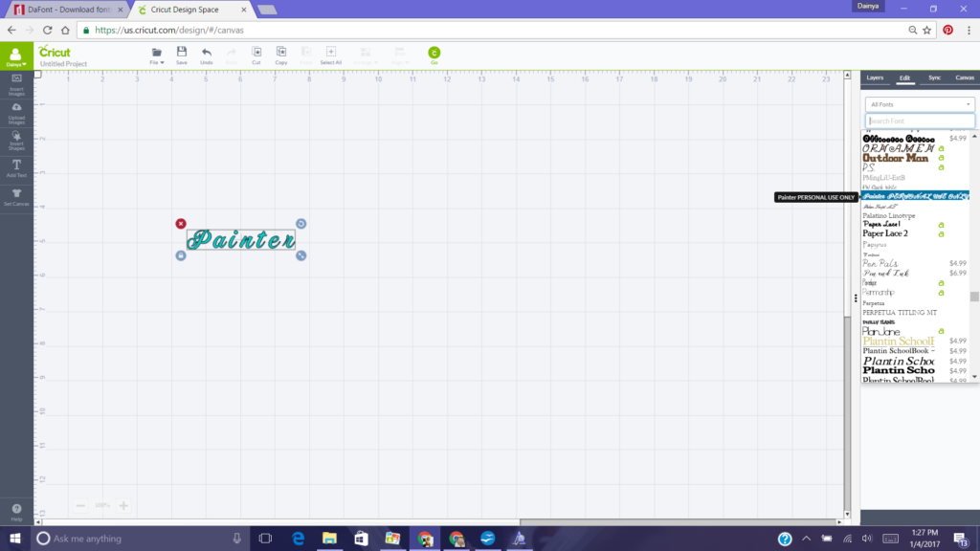Switch to the DaFont browser tab

click(68, 10)
